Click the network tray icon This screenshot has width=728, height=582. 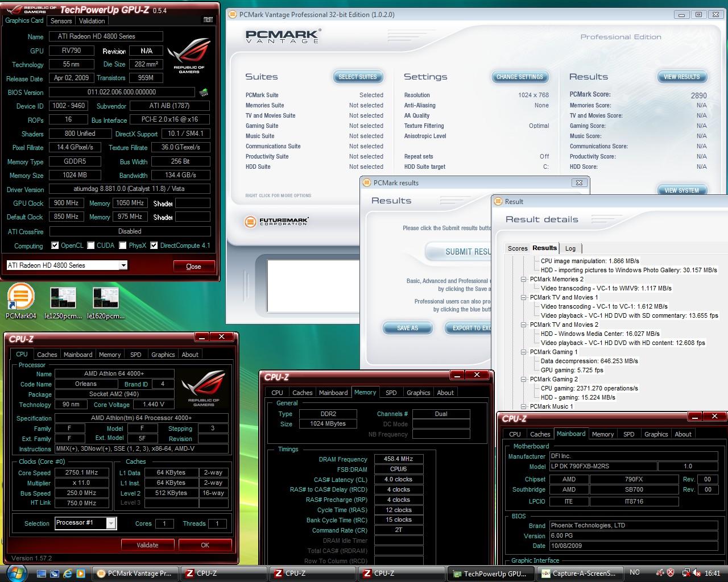[x=686, y=573]
